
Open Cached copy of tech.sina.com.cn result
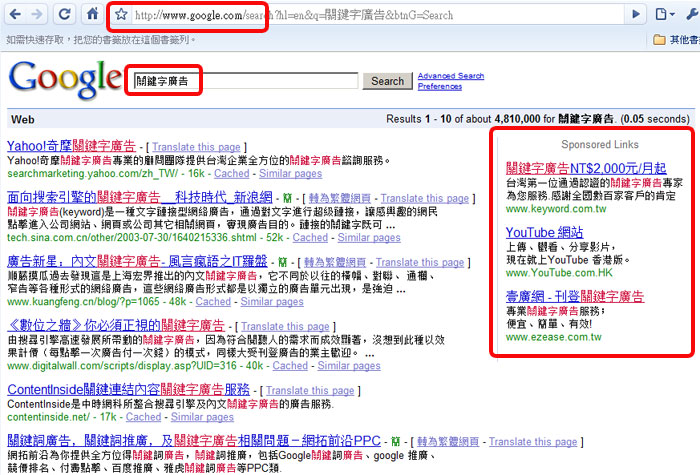point(310,238)
